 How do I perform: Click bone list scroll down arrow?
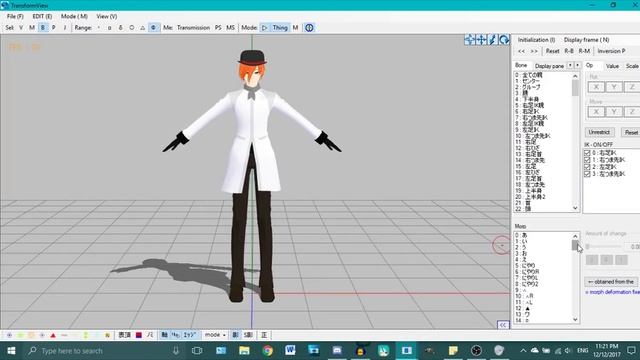click(575, 208)
